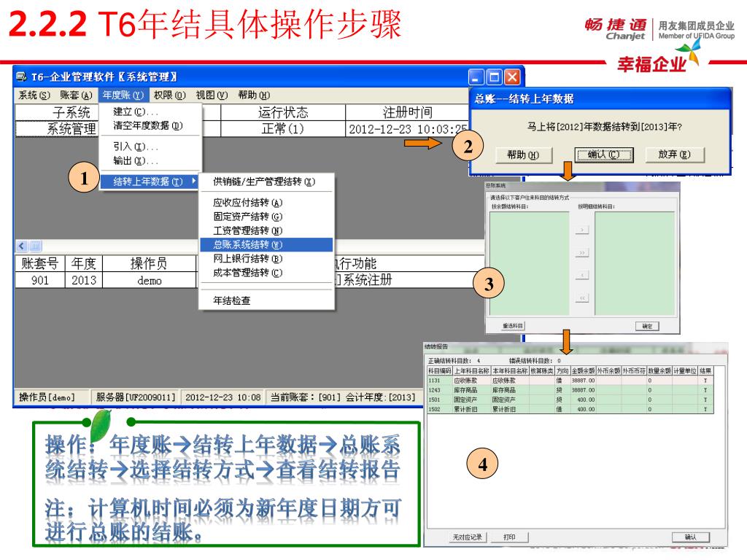Click the 2012-12-23 10:03:25 time cell

point(407,129)
